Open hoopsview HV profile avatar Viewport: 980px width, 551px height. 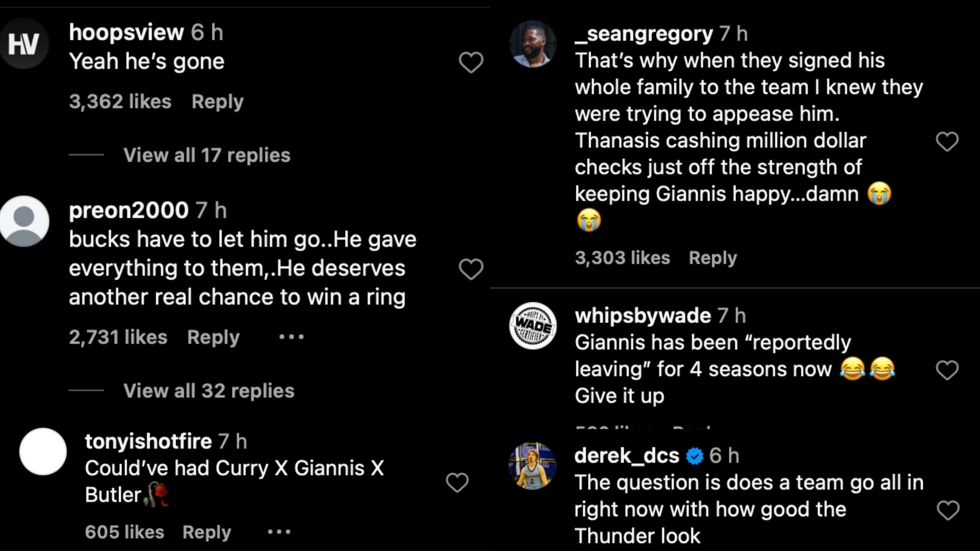click(x=24, y=43)
